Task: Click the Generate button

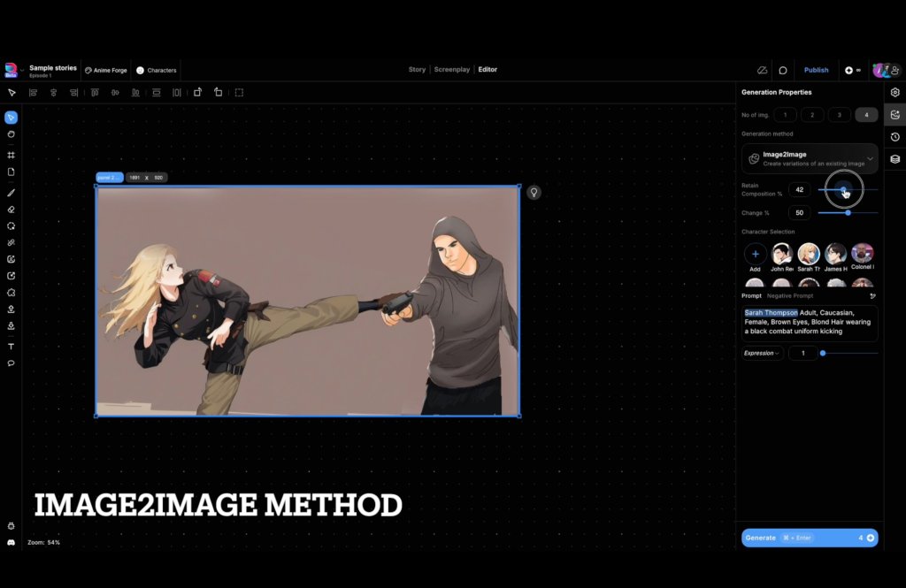Action: click(810, 538)
